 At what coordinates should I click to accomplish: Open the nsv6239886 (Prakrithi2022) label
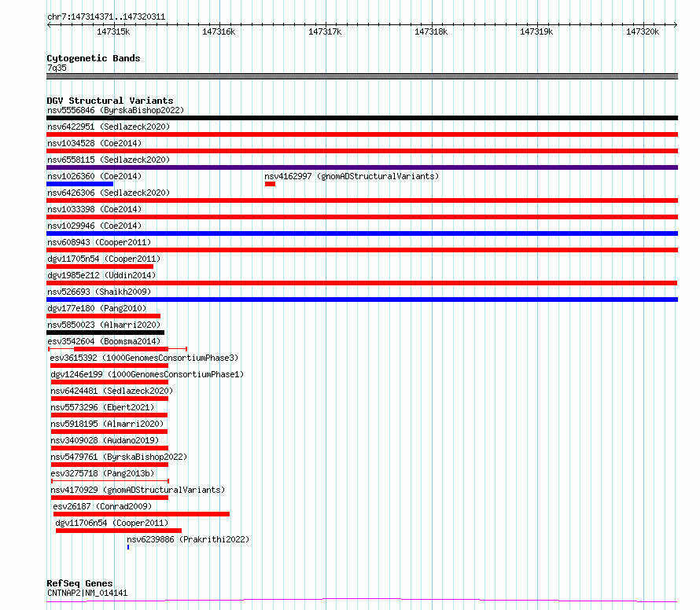pyautogui.click(x=188, y=539)
